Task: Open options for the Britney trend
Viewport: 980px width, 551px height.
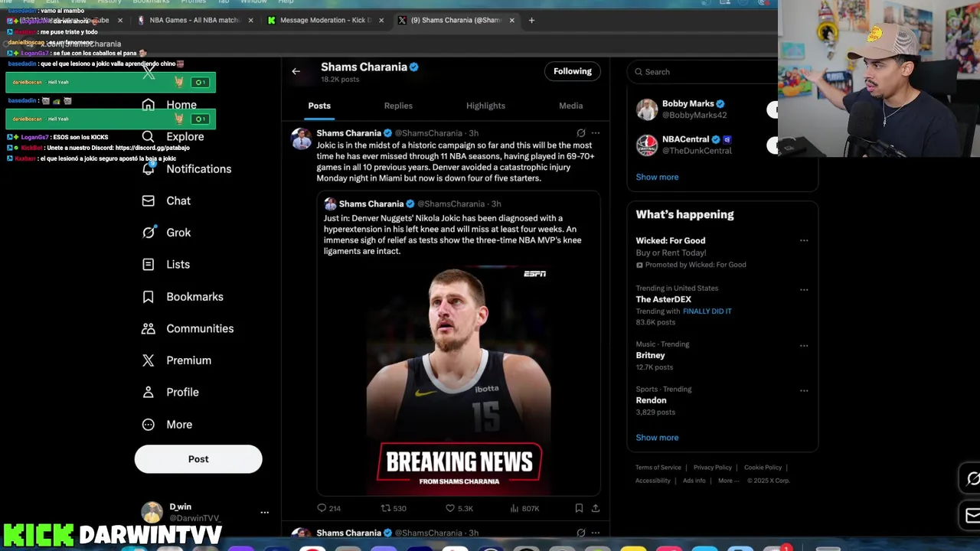Action: (804, 346)
